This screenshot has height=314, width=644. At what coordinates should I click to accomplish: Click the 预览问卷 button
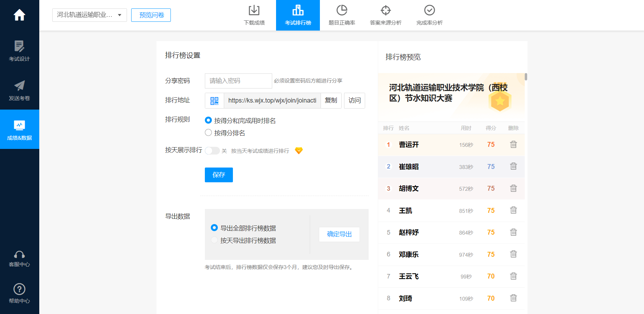[151, 15]
